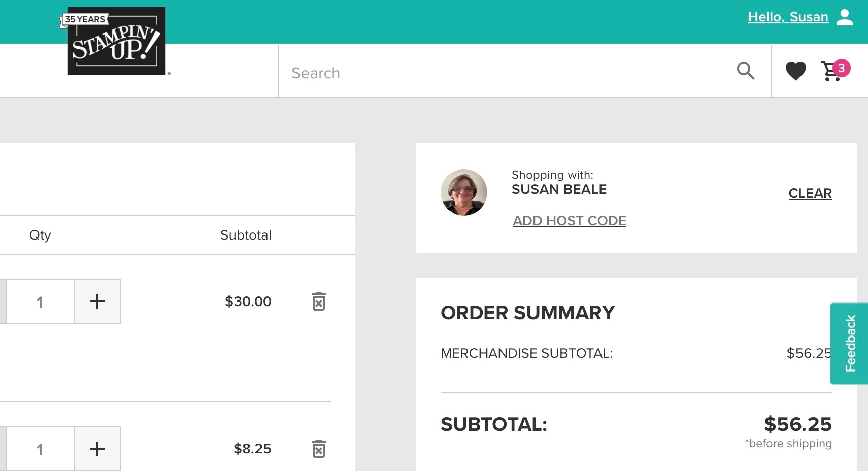Increase quantity of the $30.00 item
868x471 pixels.
pyautogui.click(x=97, y=301)
